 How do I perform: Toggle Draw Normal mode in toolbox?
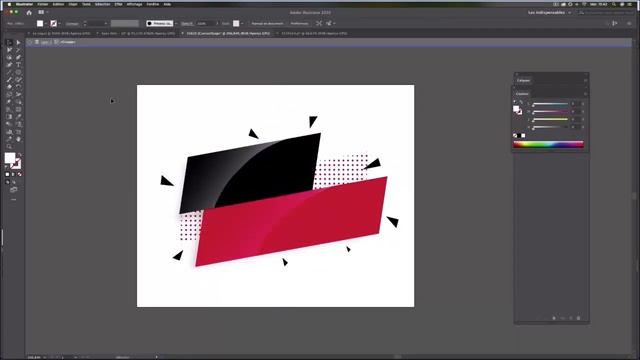coord(7,182)
